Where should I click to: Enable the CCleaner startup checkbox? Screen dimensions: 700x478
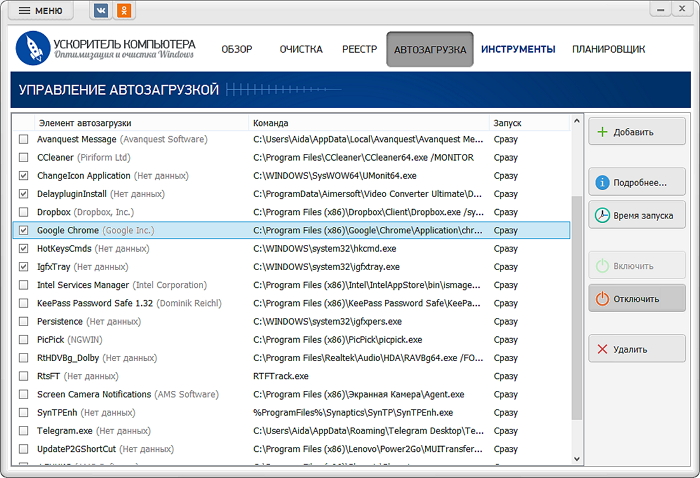[23, 158]
